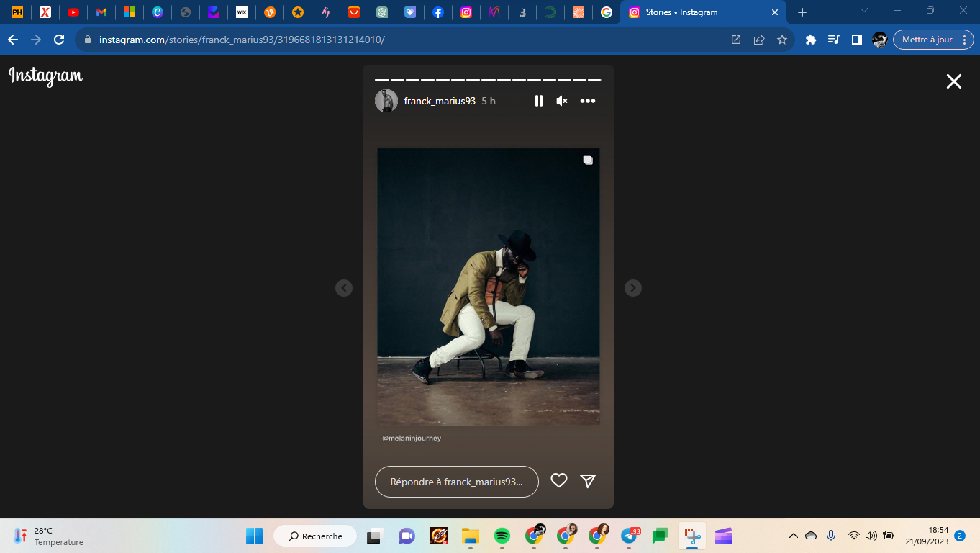Go to the next story arrow

pos(632,288)
